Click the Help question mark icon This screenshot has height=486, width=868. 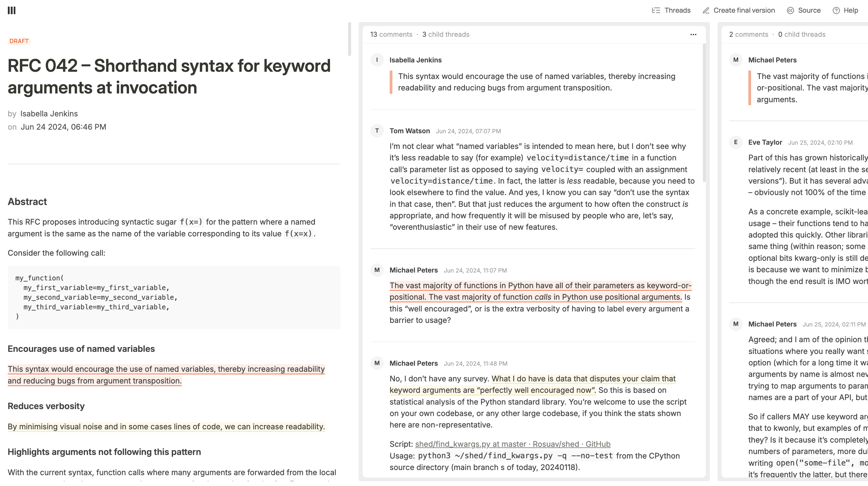tap(836, 11)
